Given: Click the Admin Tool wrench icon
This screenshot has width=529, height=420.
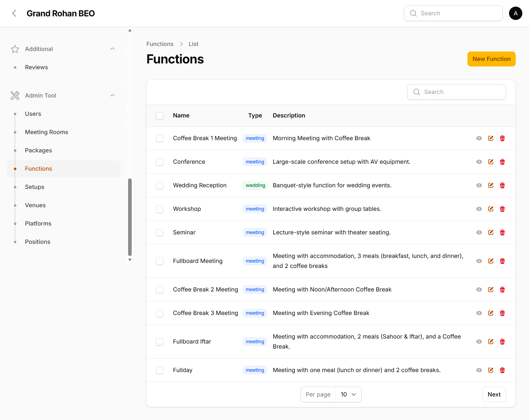Looking at the screenshot, I should tap(15, 96).
